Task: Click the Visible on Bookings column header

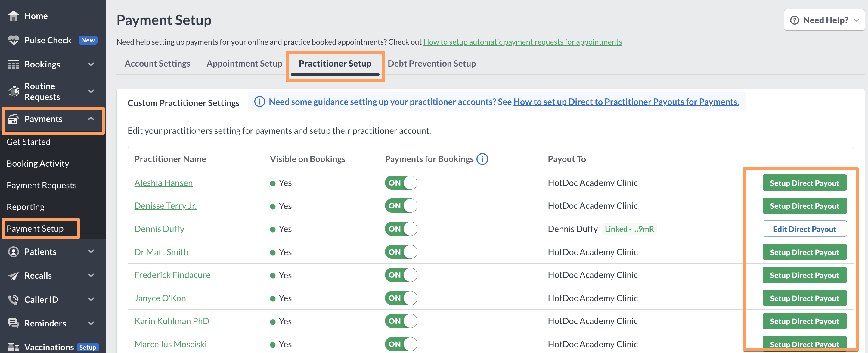Action: pyautogui.click(x=308, y=159)
